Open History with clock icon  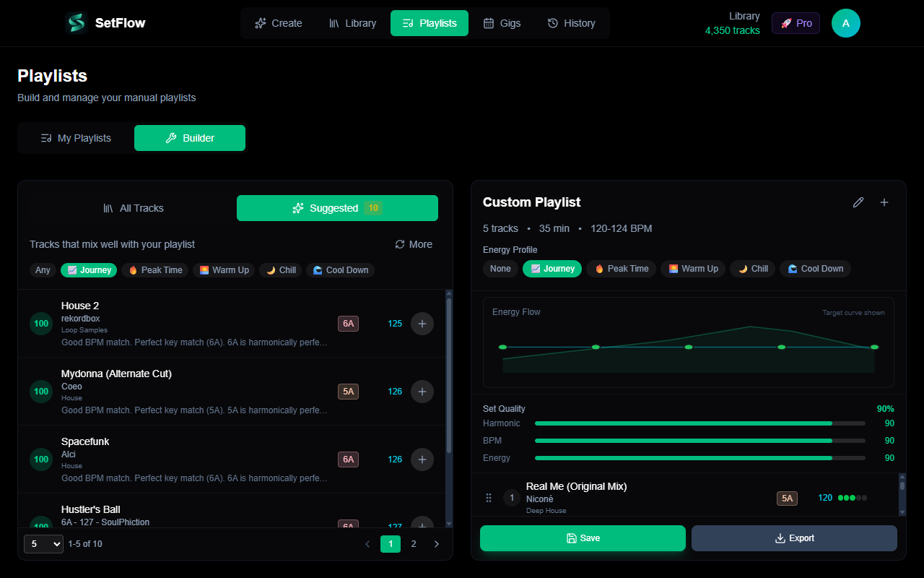pyautogui.click(x=552, y=22)
